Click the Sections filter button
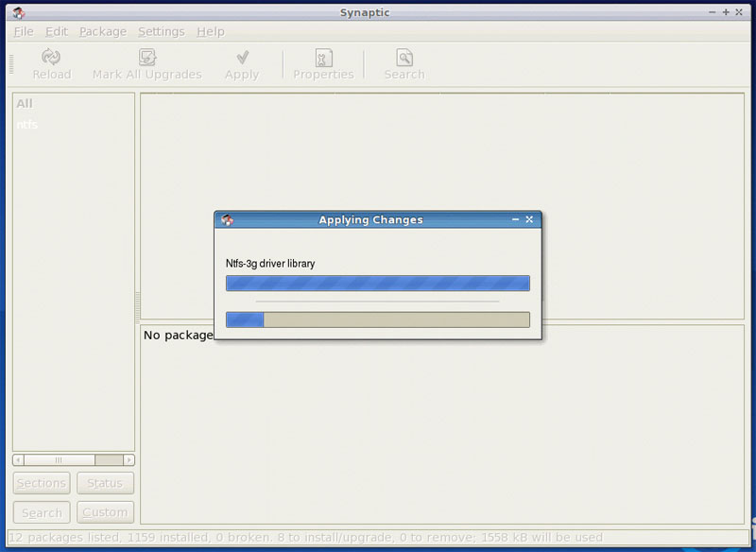Screen dimensions: 756x552 click(42, 483)
